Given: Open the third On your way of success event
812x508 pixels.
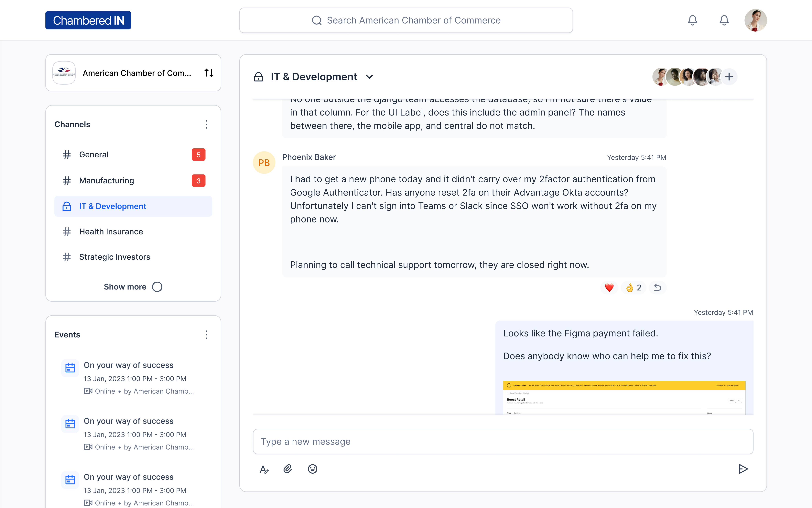Looking at the screenshot, I should coord(133,490).
